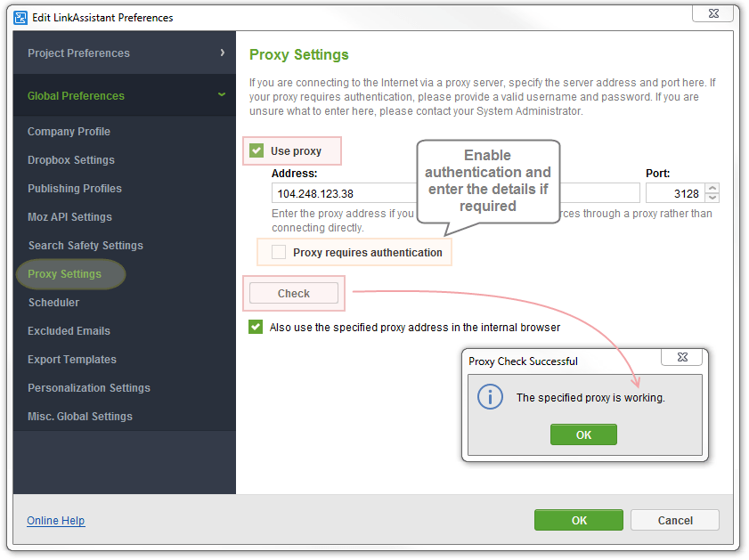The width and height of the screenshot is (749, 560).
Task: Click the LinkAssistant app icon in title bar
Action: tap(20, 18)
